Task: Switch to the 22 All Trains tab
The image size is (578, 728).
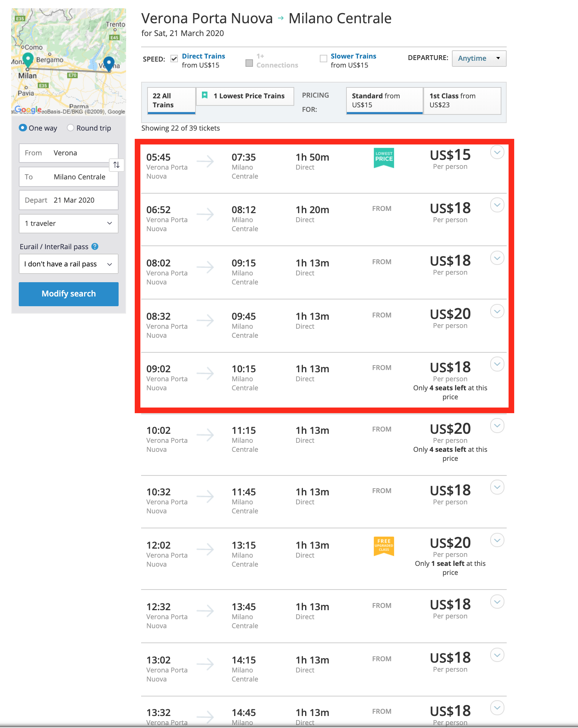Action: 172,101
